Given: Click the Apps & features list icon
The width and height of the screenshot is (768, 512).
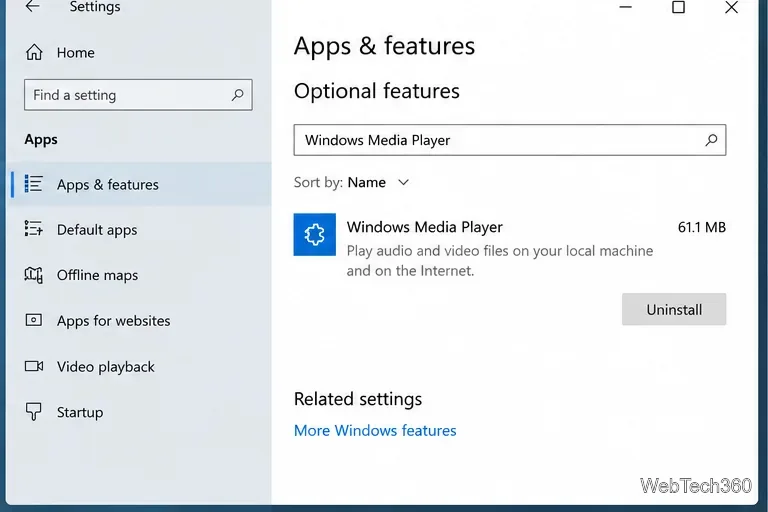Looking at the screenshot, I should pyautogui.click(x=34, y=184).
